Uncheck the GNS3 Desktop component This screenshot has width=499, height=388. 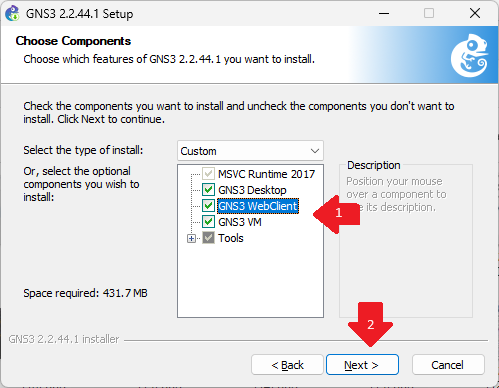[209, 190]
